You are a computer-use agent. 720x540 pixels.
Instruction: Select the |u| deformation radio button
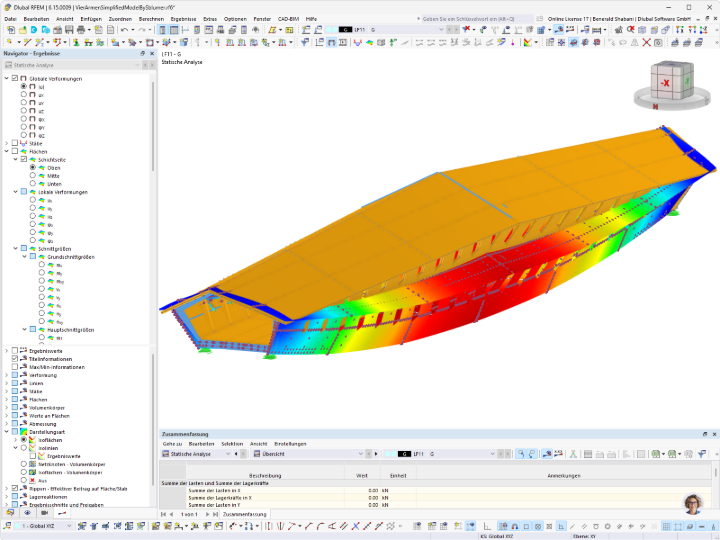(x=23, y=86)
